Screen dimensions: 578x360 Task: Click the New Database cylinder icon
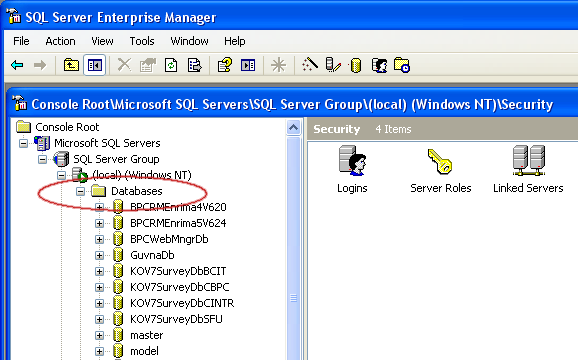click(x=355, y=66)
